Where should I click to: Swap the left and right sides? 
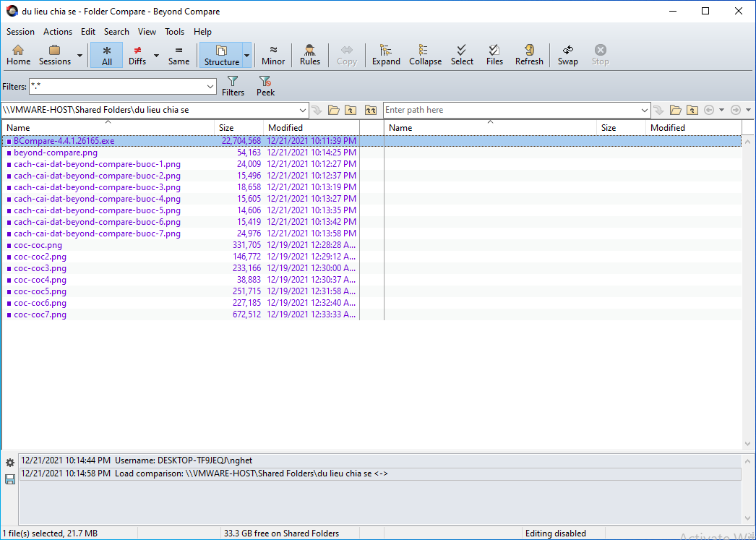567,55
